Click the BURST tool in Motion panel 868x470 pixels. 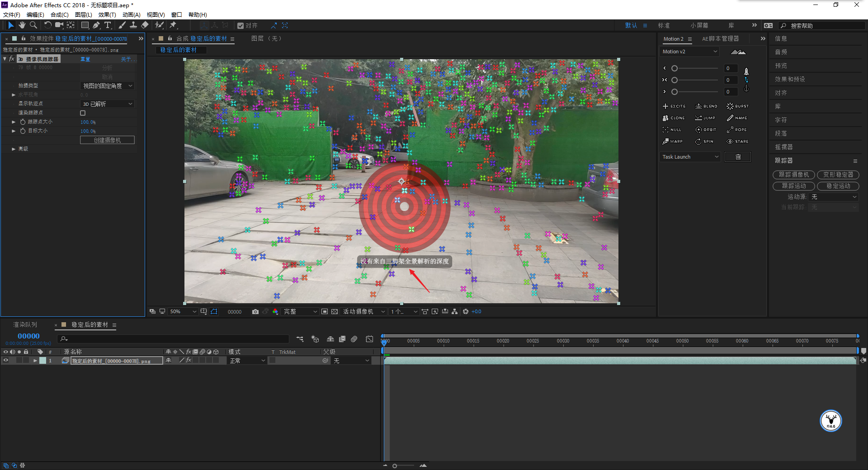tap(737, 106)
